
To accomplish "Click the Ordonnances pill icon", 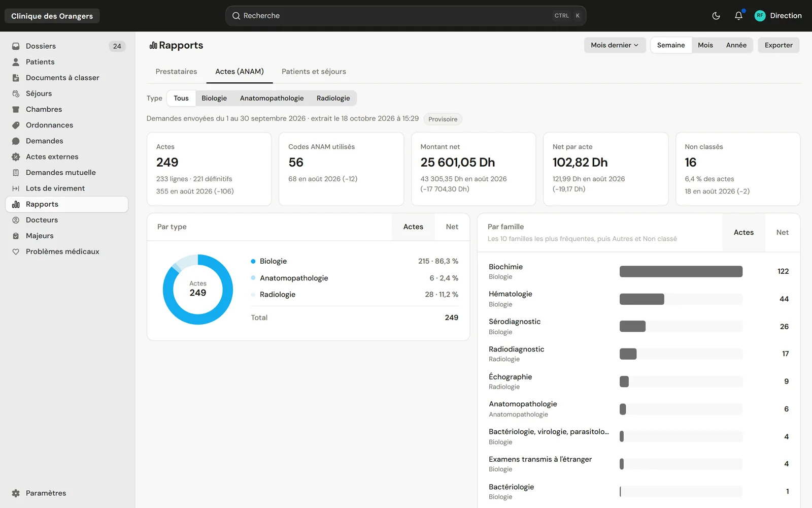I will click(16, 125).
